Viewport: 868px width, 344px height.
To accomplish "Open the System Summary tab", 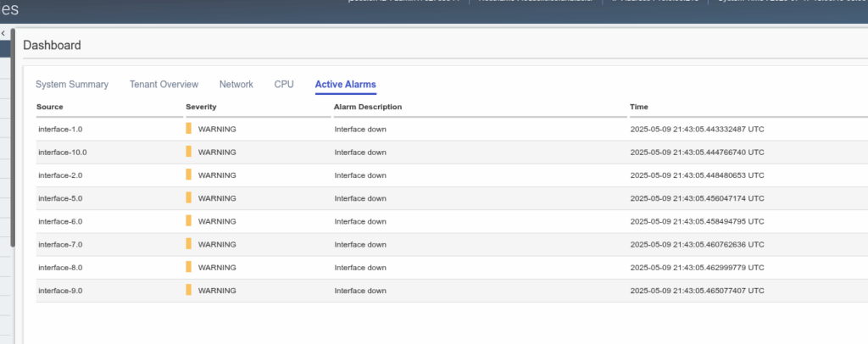I will click(x=72, y=85).
